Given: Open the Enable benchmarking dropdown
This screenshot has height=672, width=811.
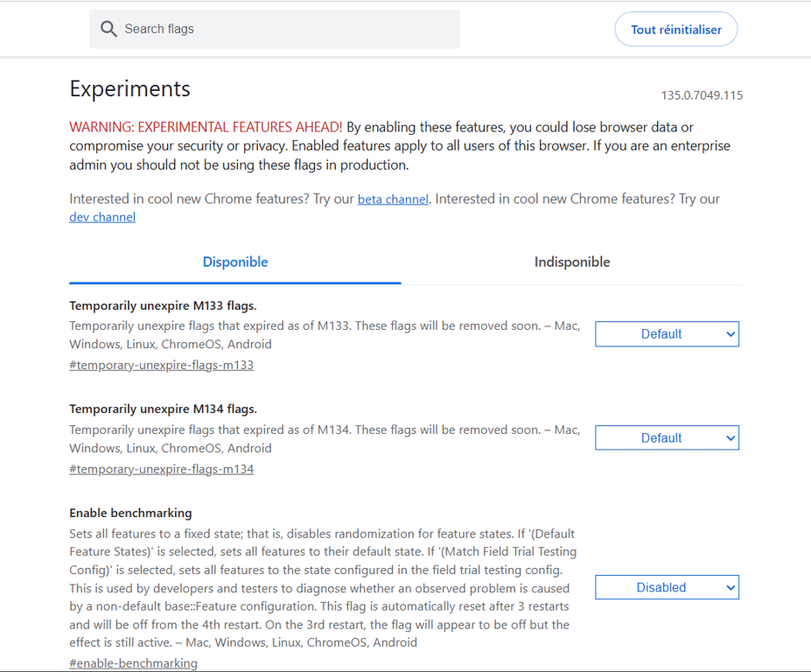Looking at the screenshot, I should point(667,587).
